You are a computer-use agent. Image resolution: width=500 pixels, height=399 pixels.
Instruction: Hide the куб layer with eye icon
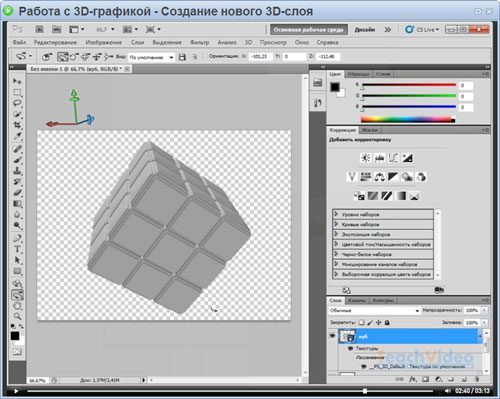pyautogui.click(x=332, y=335)
